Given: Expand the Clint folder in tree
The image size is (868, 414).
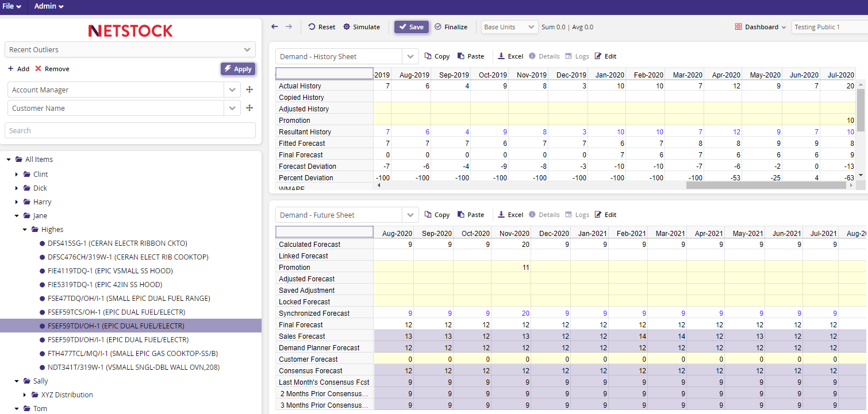Looking at the screenshot, I should [17, 174].
